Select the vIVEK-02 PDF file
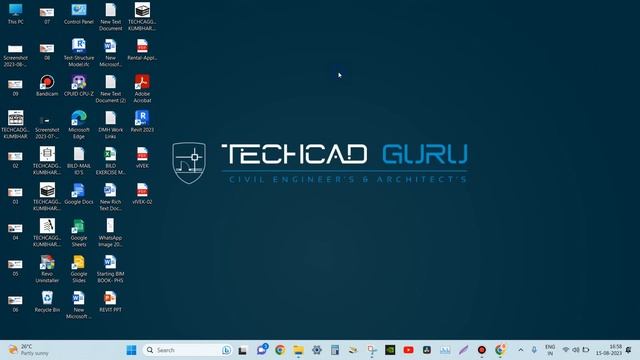 coord(142,193)
